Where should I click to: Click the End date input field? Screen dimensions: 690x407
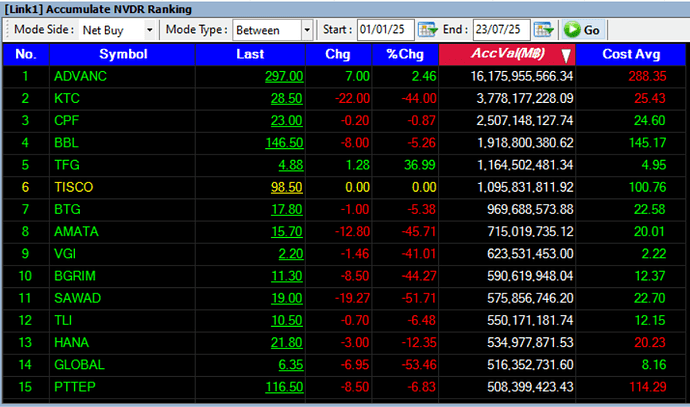[501, 30]
